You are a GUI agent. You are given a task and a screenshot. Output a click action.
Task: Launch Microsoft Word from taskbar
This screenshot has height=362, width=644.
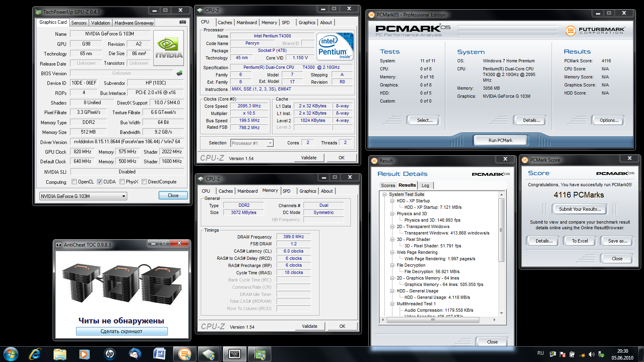pos(160,354)
